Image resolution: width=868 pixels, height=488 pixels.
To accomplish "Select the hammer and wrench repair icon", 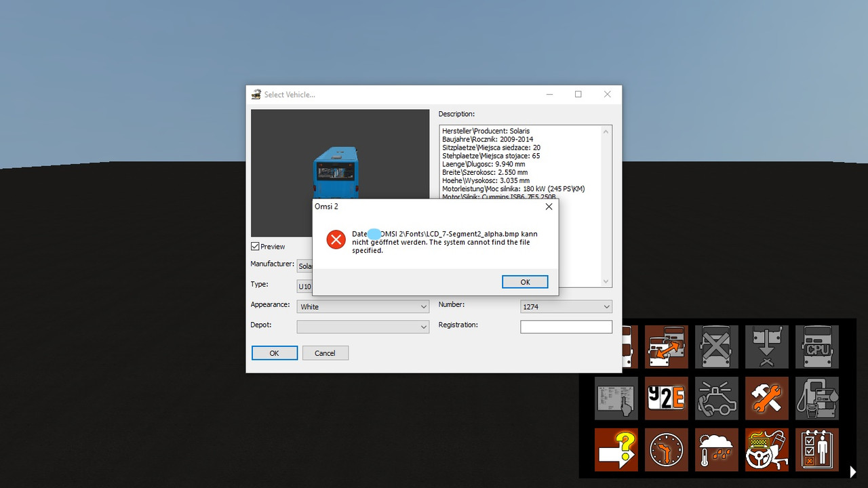I will click(767, 398).
